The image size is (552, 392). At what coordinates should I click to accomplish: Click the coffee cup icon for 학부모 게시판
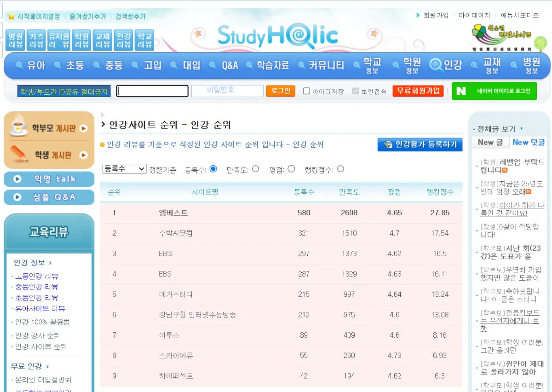click(18, 126)
